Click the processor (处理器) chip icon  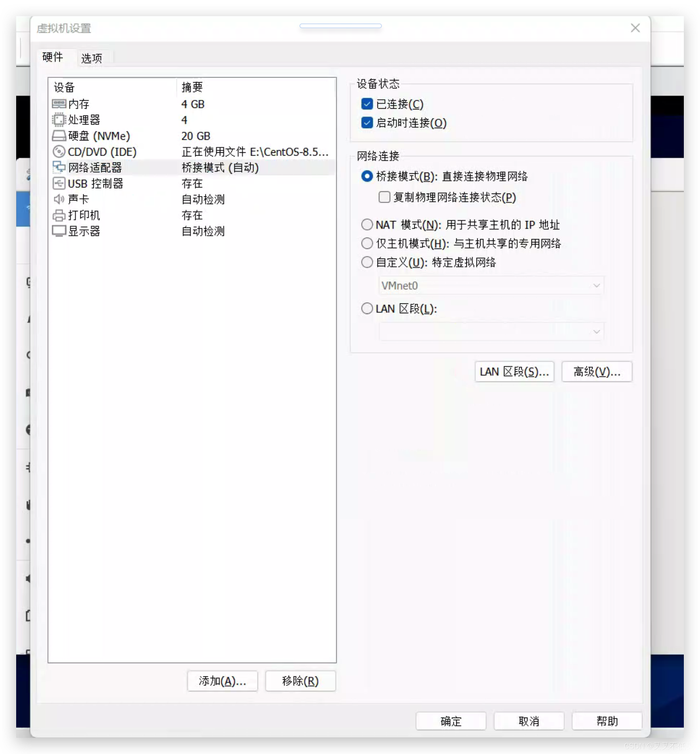click(x=59, y=120)
